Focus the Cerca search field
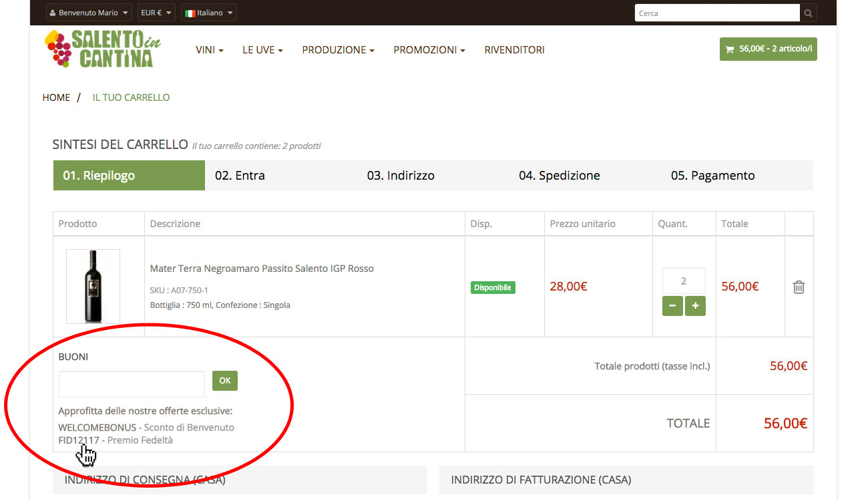868x501 pixels. click(716, 13)
